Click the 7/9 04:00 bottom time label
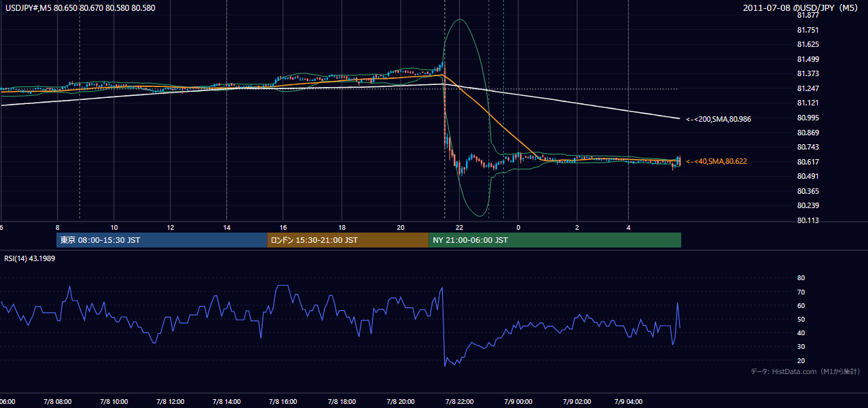868x408 pixels. click(x=628, y=402)
